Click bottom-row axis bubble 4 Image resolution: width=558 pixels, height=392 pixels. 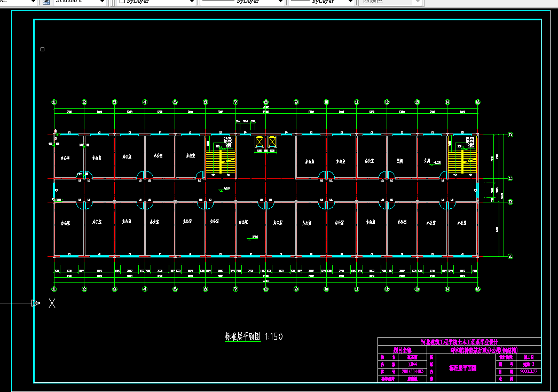tap(145, 289)
